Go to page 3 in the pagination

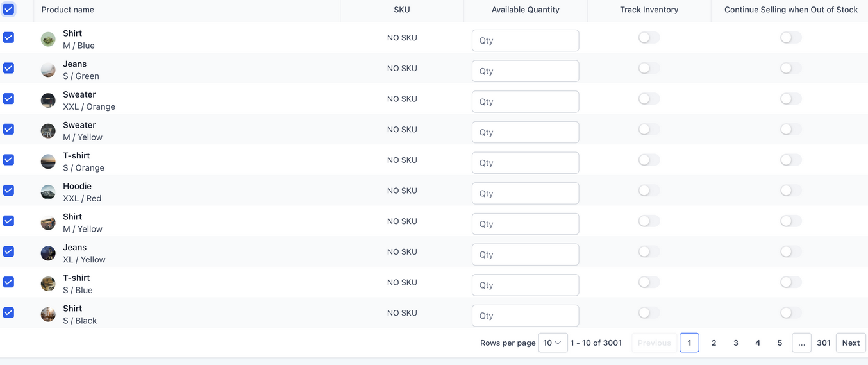(x=735, y=343)
